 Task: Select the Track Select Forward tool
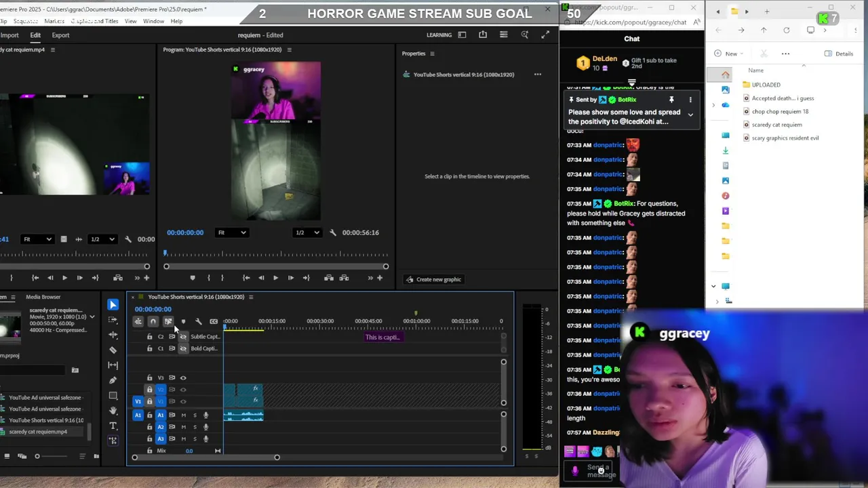coord(113,320)
